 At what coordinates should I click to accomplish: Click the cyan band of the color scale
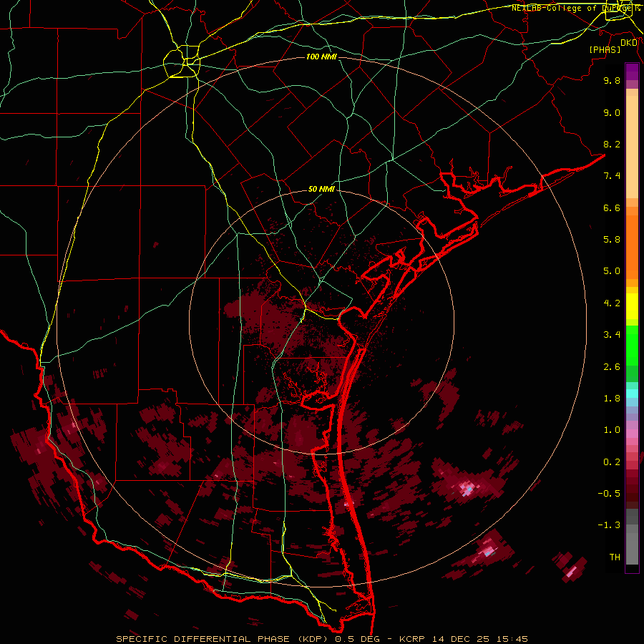click(632, 394)
